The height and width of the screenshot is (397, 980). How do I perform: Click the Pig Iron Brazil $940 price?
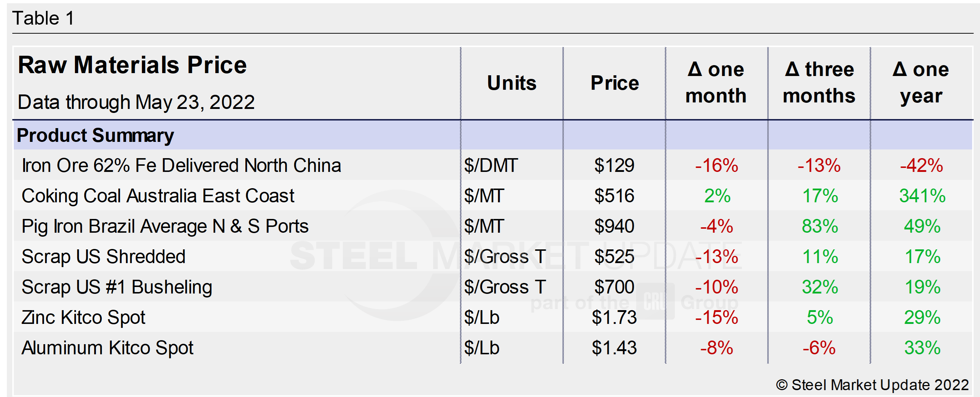(x=614, y=226)
